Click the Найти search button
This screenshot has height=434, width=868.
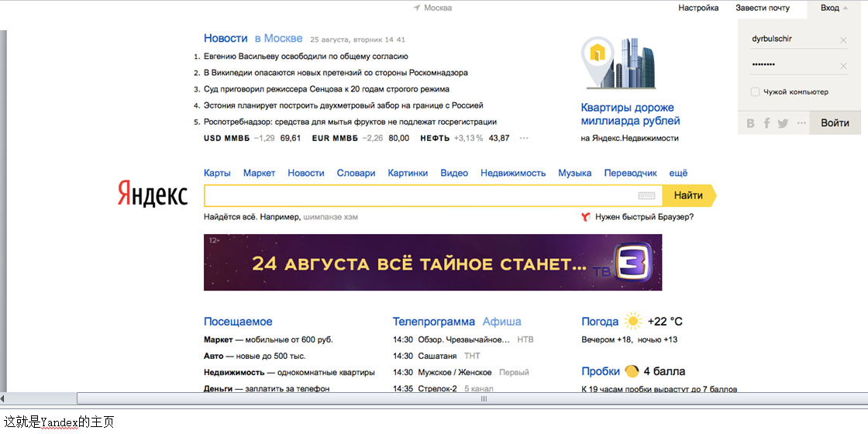tap(689, 195)
